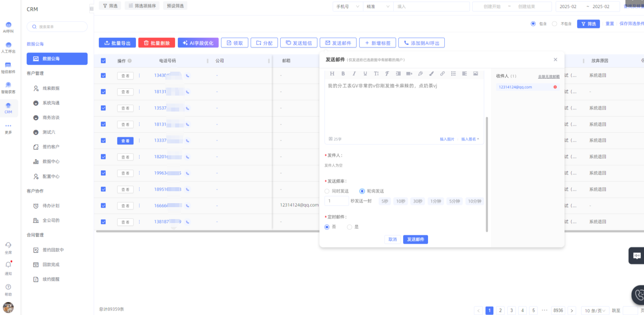Expand the 精准 match type dropdown
This screenshot has height=315, width=644.
pos(378,7)
